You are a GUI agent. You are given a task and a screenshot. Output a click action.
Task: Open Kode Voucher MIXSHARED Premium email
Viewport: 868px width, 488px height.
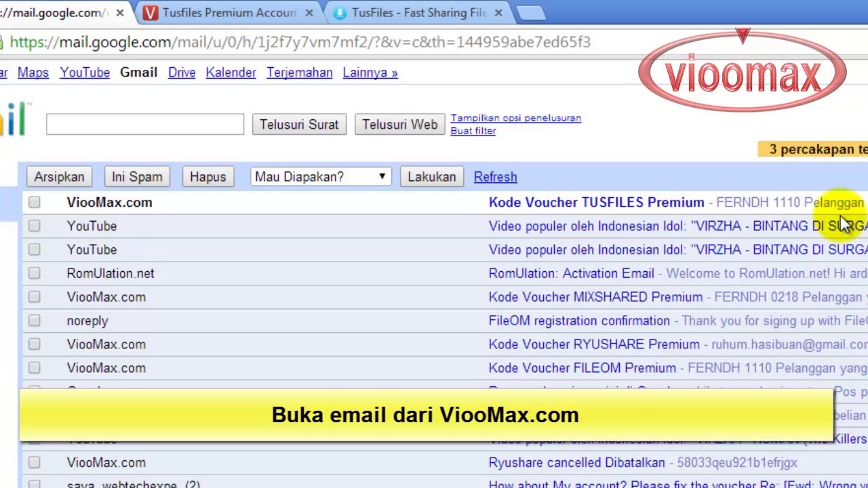(x=596, y=297)
